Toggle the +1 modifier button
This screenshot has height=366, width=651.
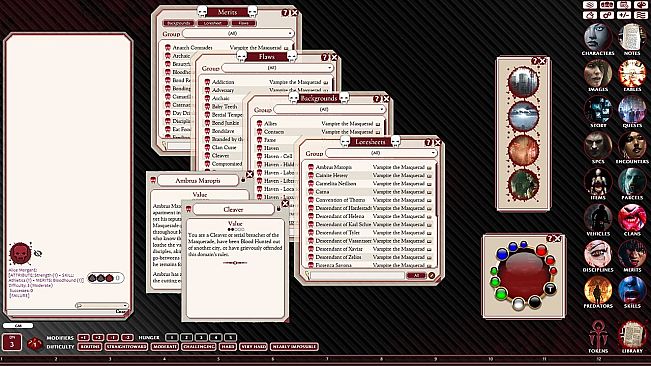83,337
